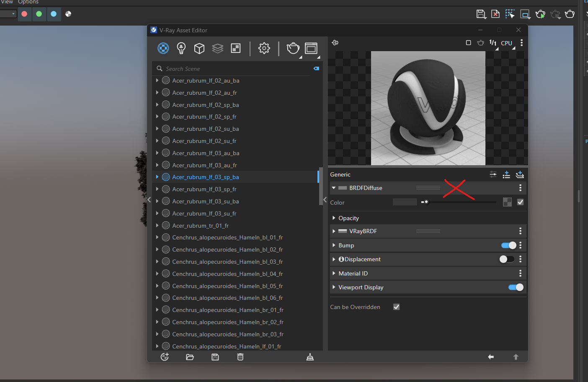Toggle the green channel in Frame Buffer
The height and width of the screenshot is (382, 588).
[x=39, y=14]
